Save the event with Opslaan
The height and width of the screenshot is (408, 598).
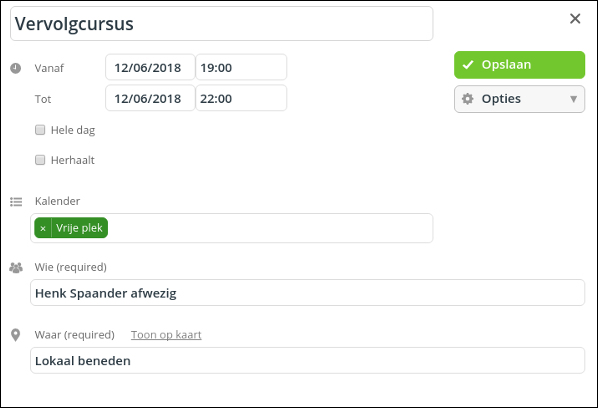coord(519,65)
